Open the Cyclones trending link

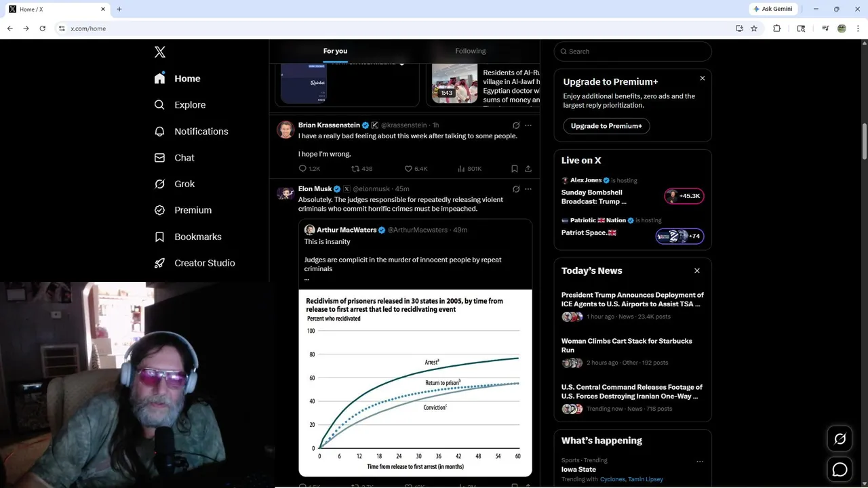(612, 479)
